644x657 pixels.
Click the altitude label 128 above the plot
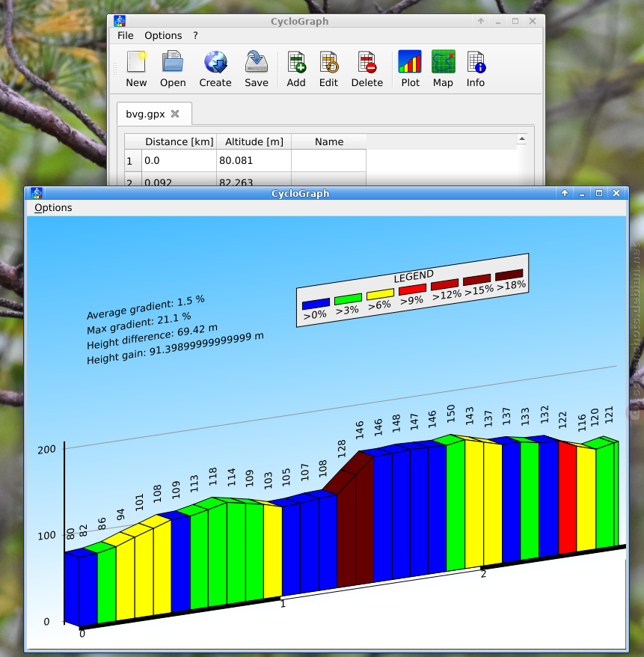pyautogui.click(x=342, y=449)
